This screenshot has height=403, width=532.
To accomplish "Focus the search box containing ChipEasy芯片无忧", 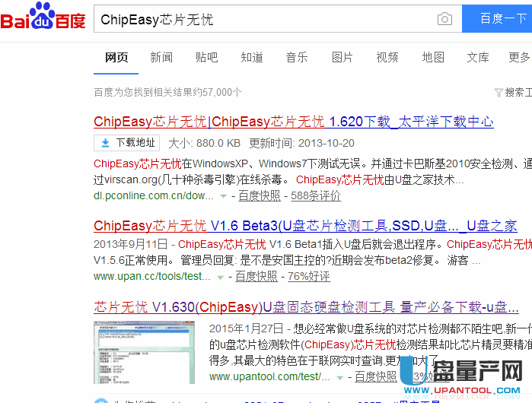I will 265,19.
